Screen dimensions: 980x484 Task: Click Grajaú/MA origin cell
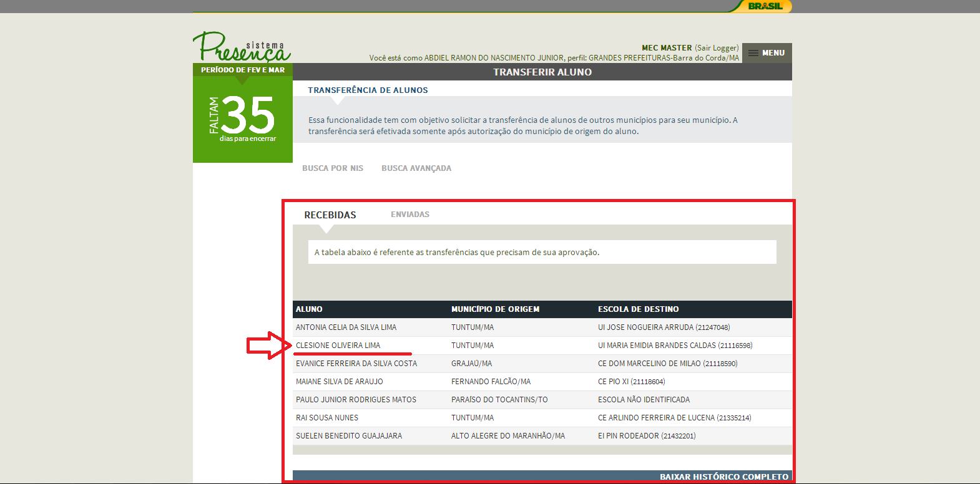(471, 364)
